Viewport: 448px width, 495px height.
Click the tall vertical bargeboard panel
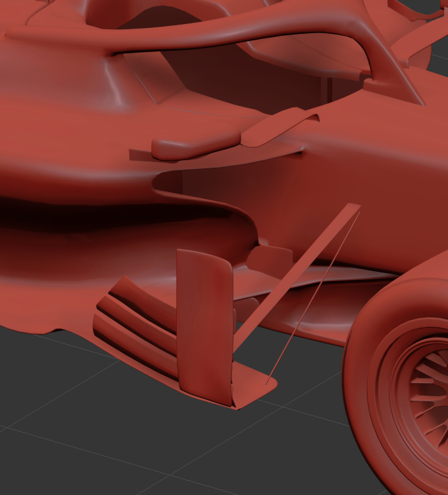(x=203, y=325)
